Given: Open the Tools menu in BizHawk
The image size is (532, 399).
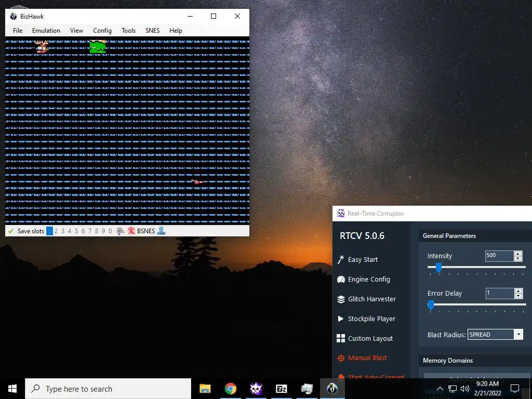Looking at the screenshot, I should 129,31.
